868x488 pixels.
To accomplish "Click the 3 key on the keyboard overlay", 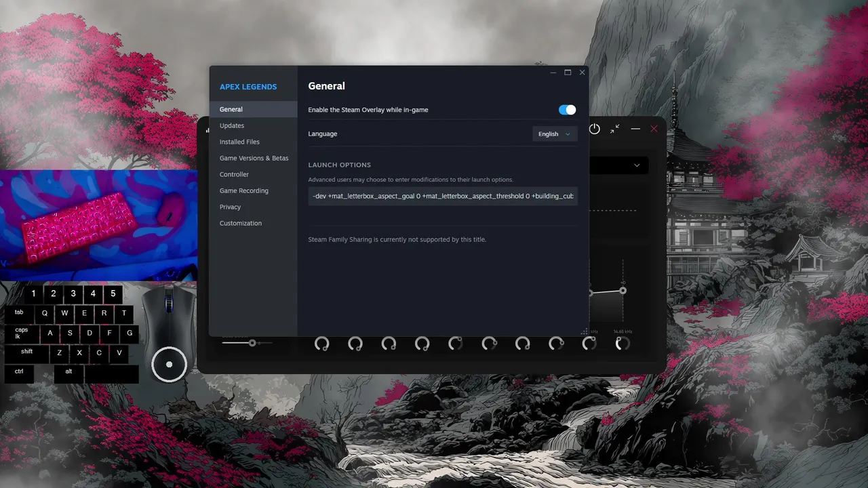I will (73, 294).
